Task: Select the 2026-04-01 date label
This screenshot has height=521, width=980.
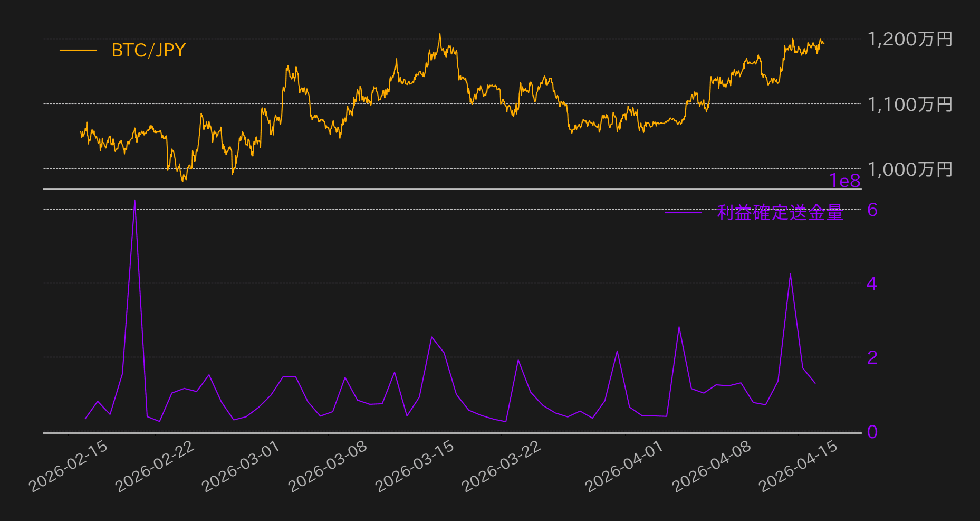Action: (624, 466)
